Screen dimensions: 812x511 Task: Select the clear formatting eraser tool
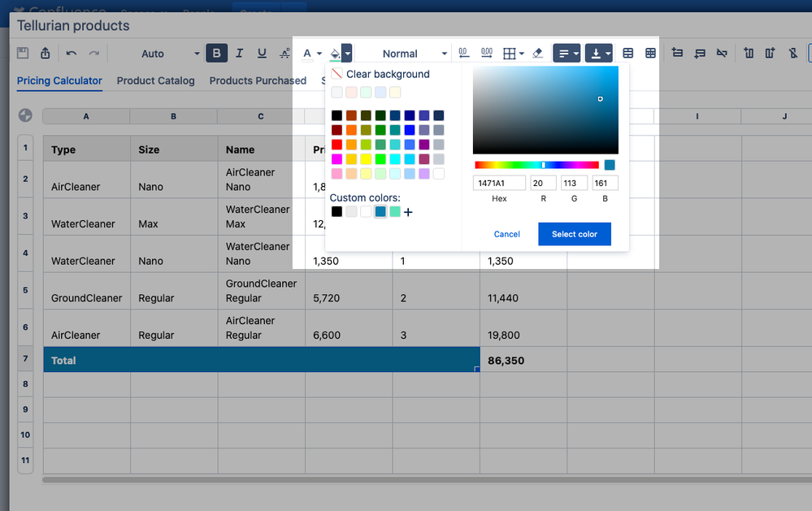tap(537, 53)
